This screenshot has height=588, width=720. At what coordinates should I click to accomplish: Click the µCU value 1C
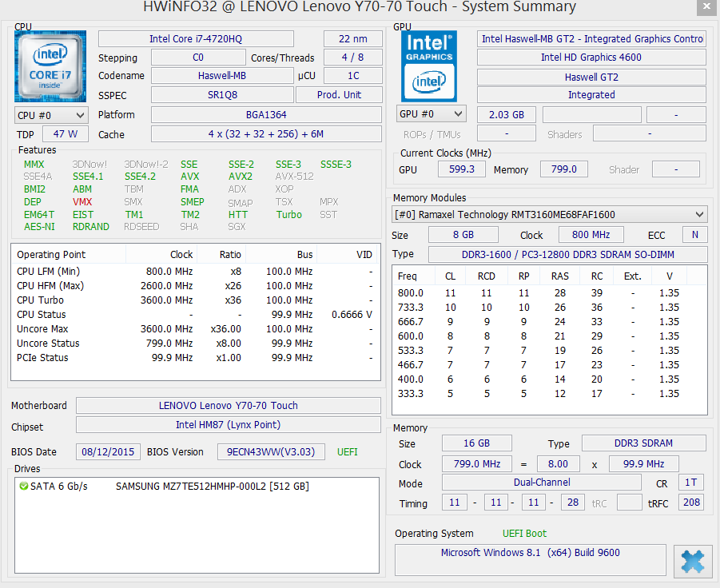click(352, 76)
